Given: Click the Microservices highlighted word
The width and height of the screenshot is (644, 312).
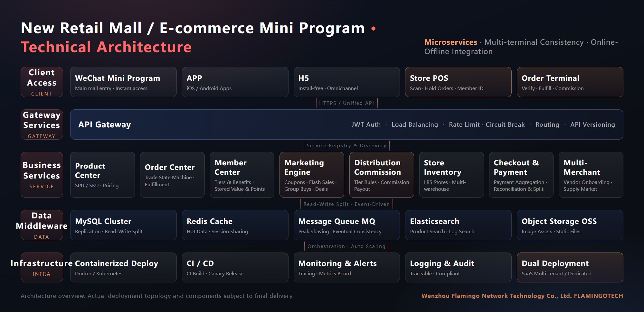Looking at the screenshot, I should 451,42.
